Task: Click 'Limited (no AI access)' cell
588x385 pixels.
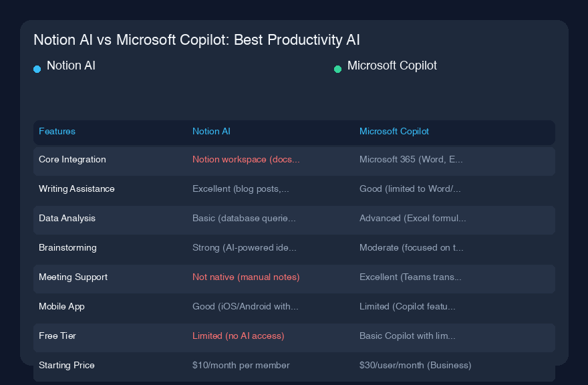Action: pyautogui.click(x=239, y=336)
